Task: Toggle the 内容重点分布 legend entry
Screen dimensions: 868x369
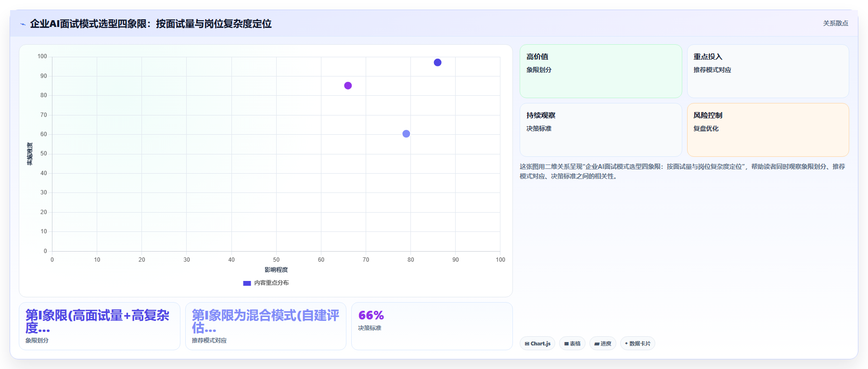Action: point(266,283)
